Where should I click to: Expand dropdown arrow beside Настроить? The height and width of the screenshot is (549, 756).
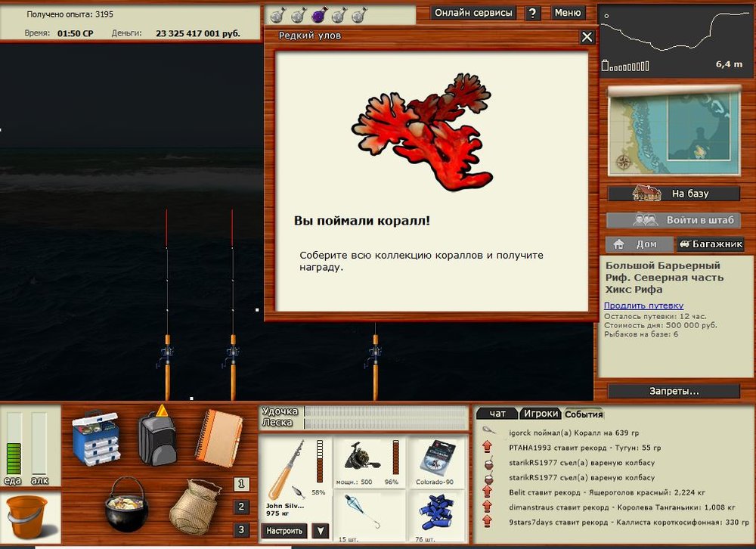[321, 531]
